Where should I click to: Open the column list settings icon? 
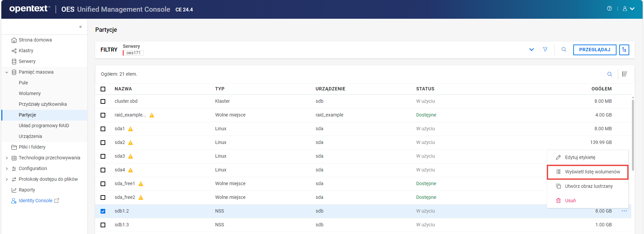(625, 74)
